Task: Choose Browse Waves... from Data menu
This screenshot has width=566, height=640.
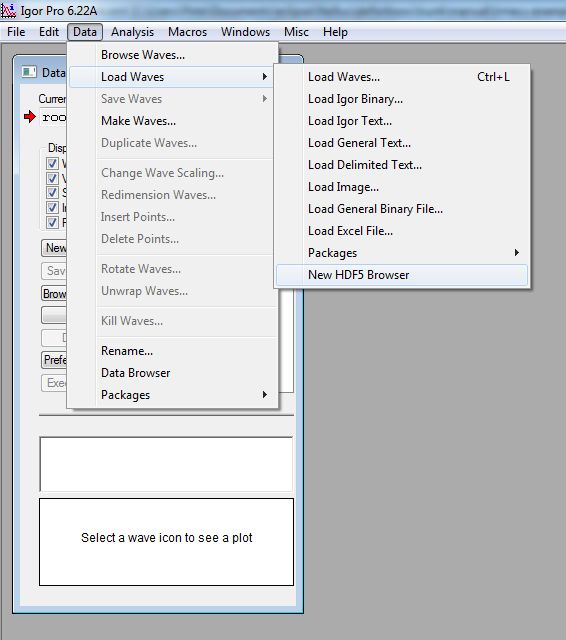Action: click(x=173, y=55)
